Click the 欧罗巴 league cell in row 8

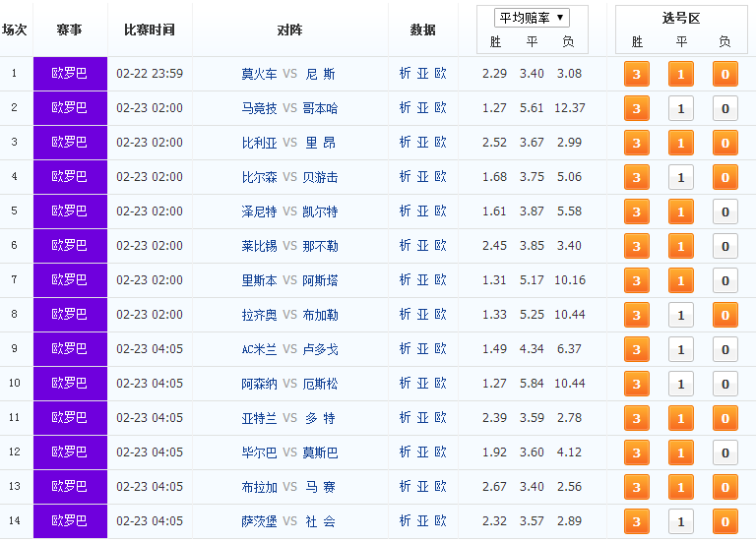(70, 315)
